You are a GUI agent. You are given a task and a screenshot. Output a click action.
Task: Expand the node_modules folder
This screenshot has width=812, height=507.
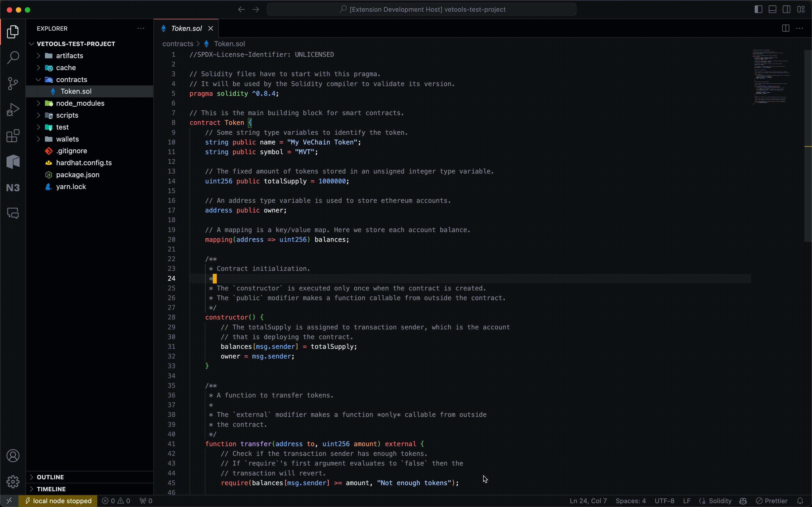[80, 103]
